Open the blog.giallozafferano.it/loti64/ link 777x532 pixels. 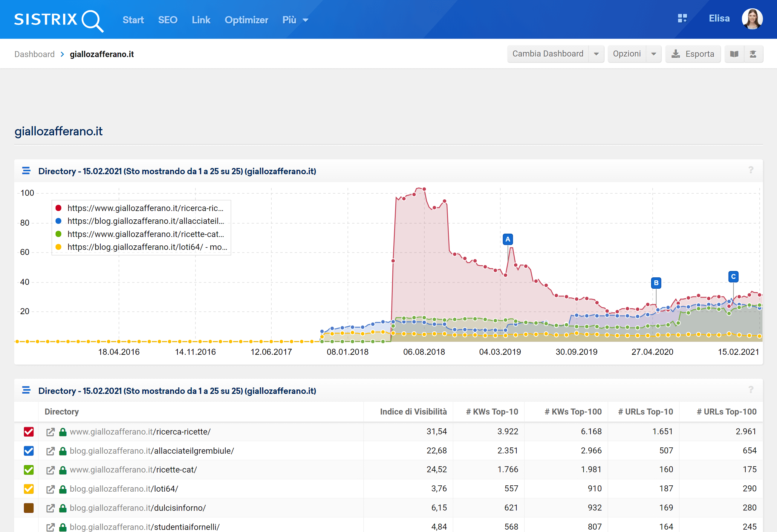tap(124, 489)
